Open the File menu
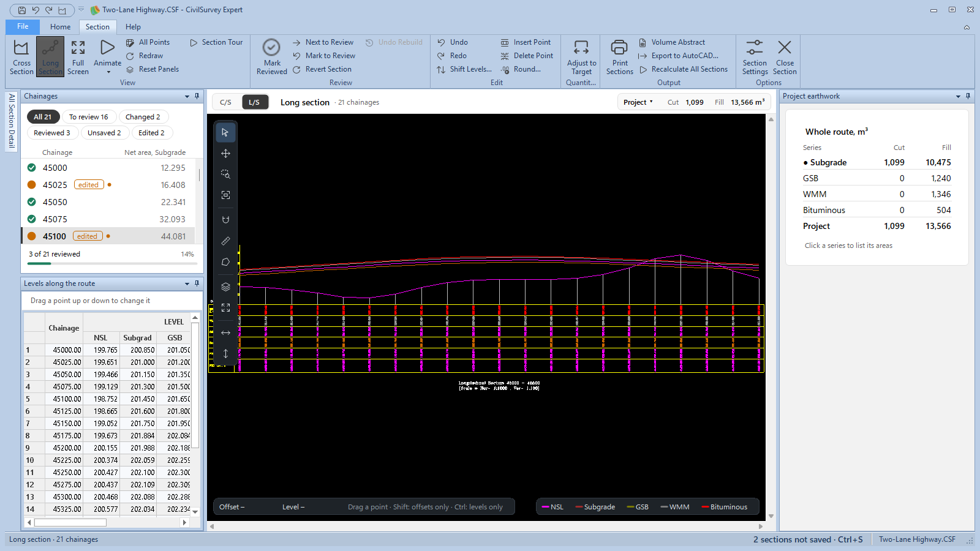Screen dimensions: 980x551 pyautogui.click(x=23, y=26)
